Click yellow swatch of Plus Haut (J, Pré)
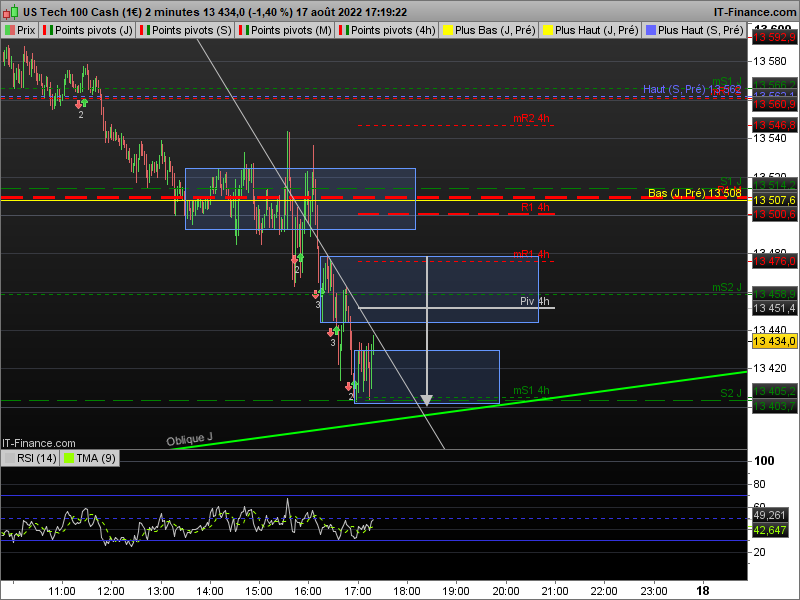 547,30
